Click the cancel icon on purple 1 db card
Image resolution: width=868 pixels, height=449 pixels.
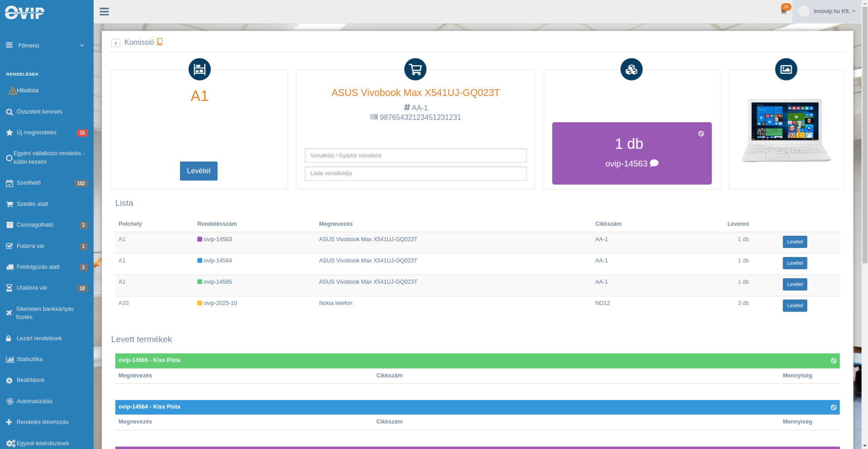pyautogui.click(x=701, y=134)
